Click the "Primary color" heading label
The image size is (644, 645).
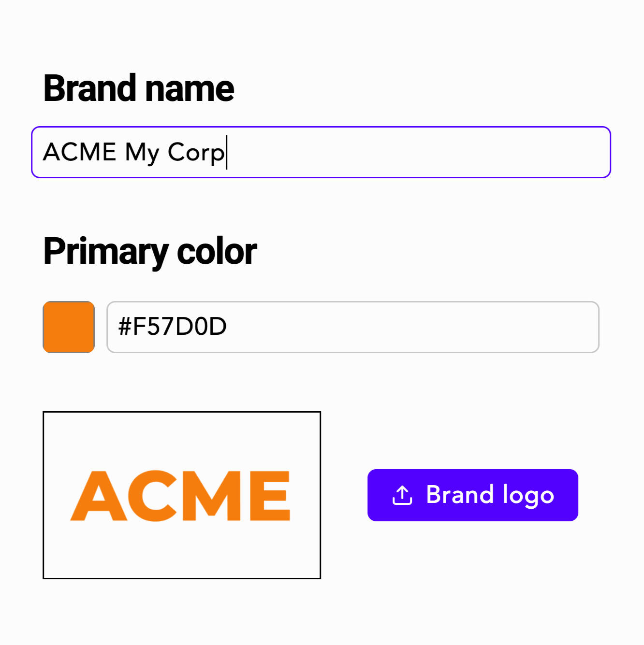(x=150, y=251)
